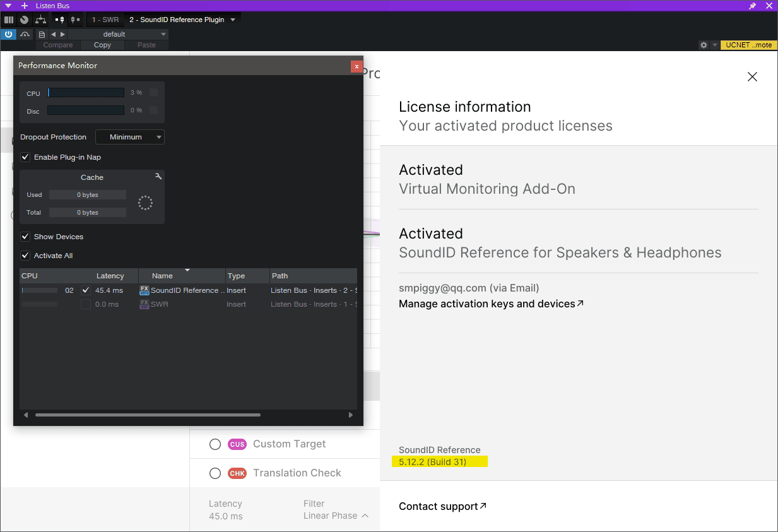Open the Dropout Protection dropdown
The height and width of the screenshot is (532, 778).
coord(130,137)
